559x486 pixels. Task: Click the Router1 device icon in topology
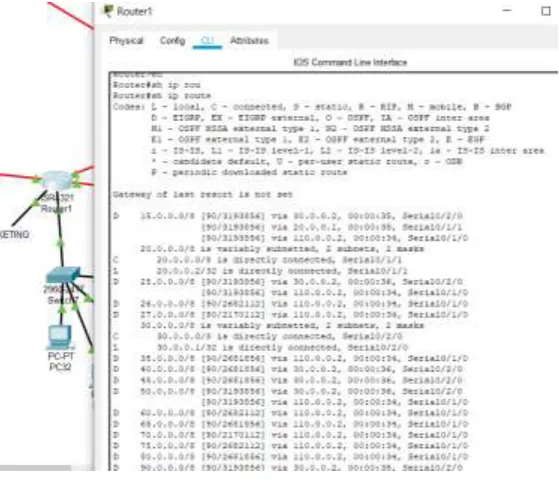coord(56,180)
